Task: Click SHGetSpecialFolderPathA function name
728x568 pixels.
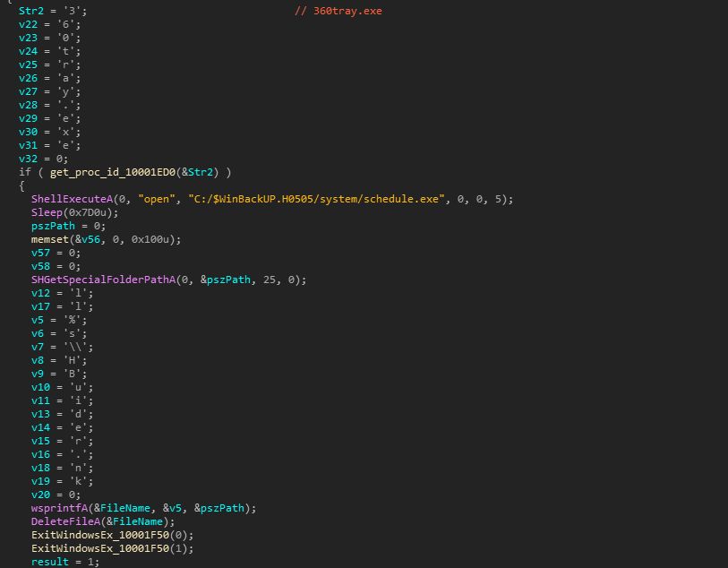Action: [103, 280]
